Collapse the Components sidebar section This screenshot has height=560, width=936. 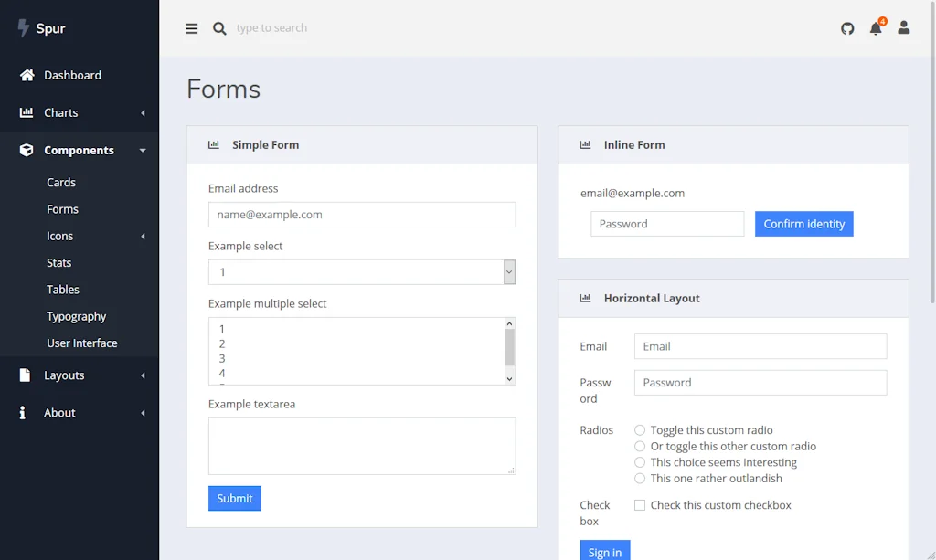[80, 150]
